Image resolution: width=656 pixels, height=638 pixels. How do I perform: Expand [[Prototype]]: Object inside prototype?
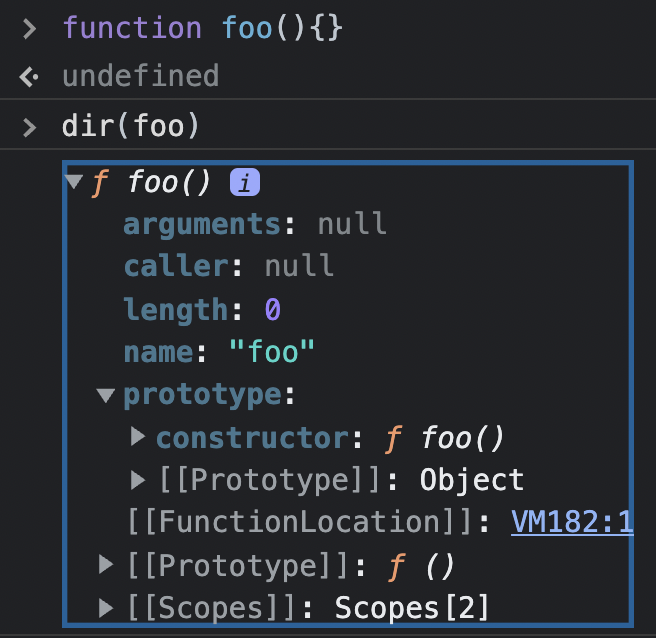click(x=138, y=479)
